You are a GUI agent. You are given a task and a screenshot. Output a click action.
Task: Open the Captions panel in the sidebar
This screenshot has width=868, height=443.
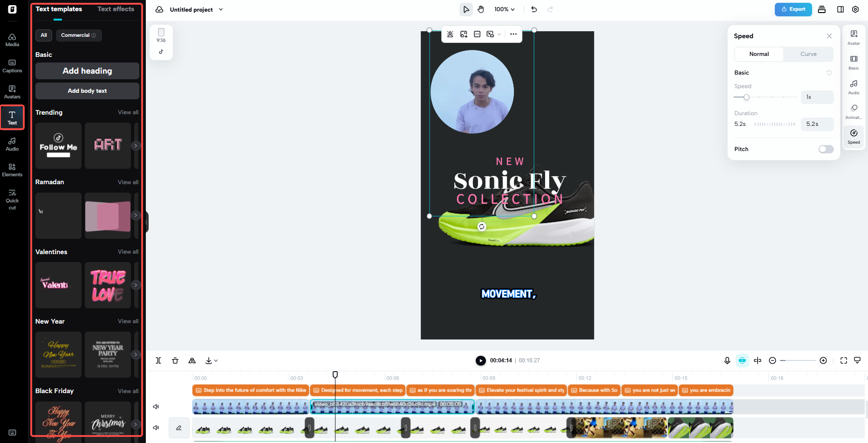(x=12, y=66)
